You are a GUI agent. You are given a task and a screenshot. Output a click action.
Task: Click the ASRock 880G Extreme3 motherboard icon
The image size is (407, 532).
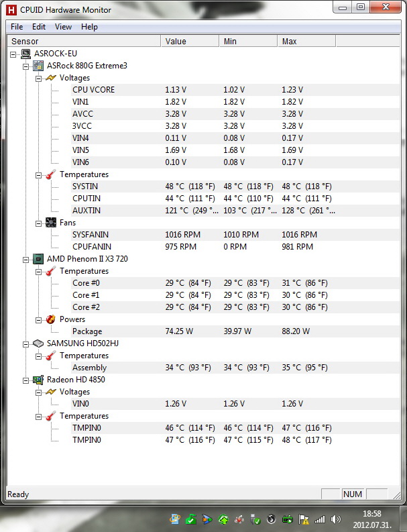coord(40,66)
